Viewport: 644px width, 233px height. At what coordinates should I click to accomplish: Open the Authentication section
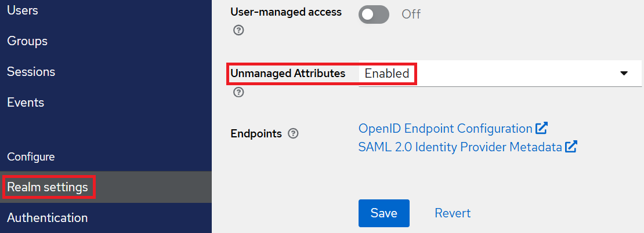point(48,218)
